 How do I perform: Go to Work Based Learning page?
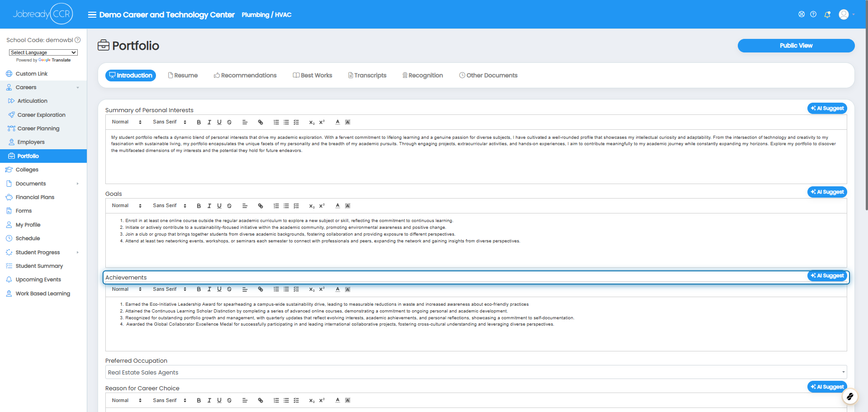[43, 294]
